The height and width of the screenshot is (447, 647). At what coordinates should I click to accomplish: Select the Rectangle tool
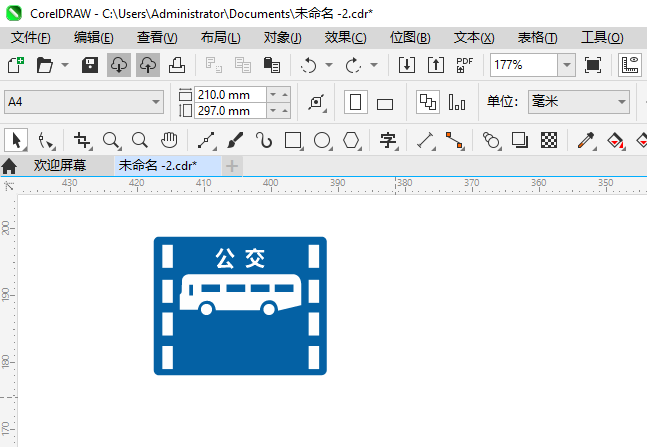293,140
